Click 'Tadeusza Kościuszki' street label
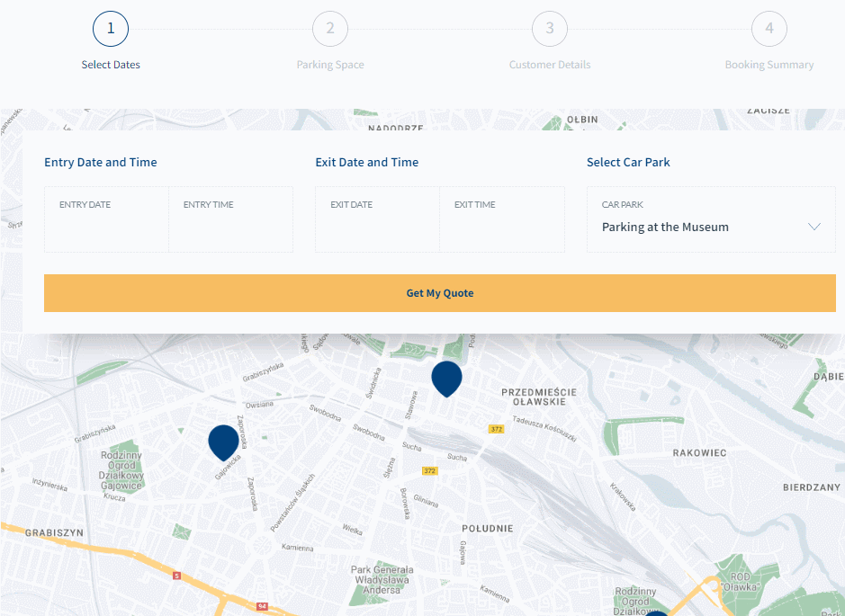This screenshot has height=616, width=845. click(x=544, y=429)
